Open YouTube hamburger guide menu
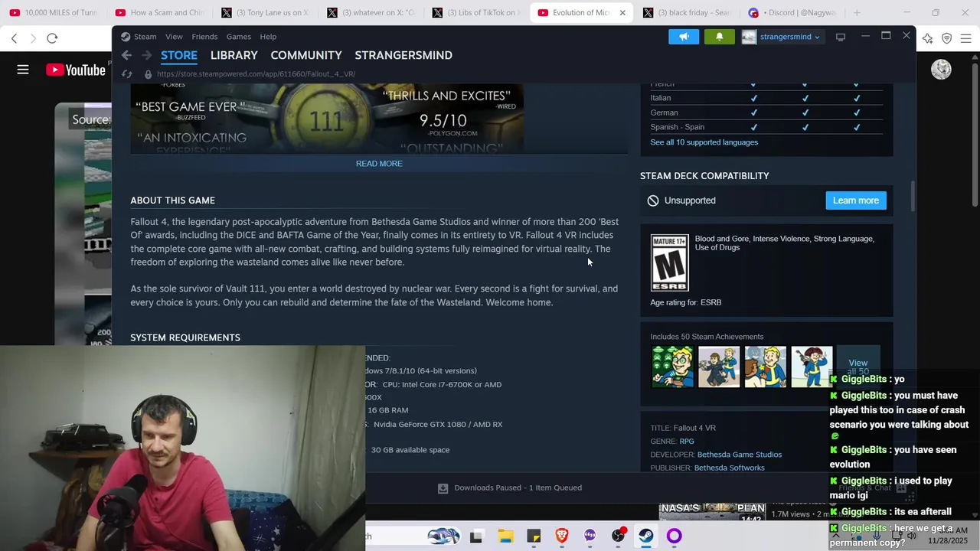Image resolution: width=980 pixels, height=551 pixels. point(23,70)
